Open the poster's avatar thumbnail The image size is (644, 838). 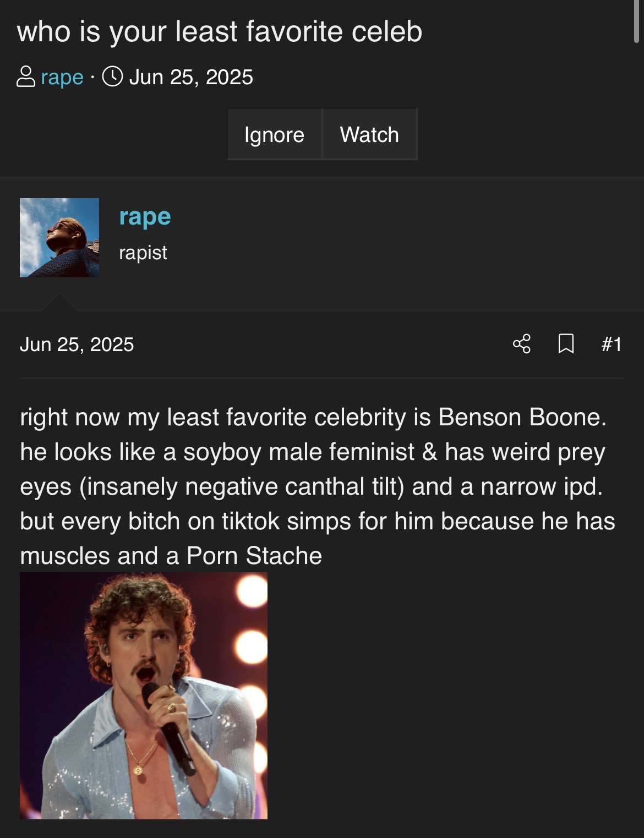pyautogui.click(x=59, y=238)
